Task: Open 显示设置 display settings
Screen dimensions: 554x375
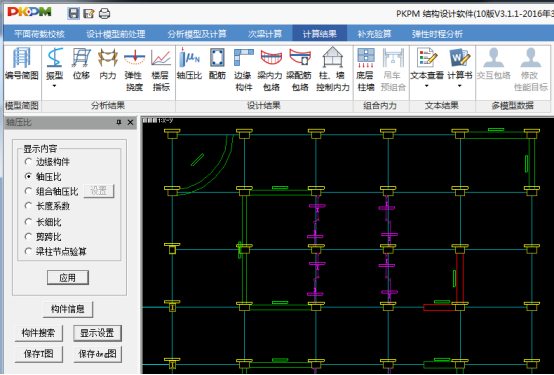Action: 97,333
